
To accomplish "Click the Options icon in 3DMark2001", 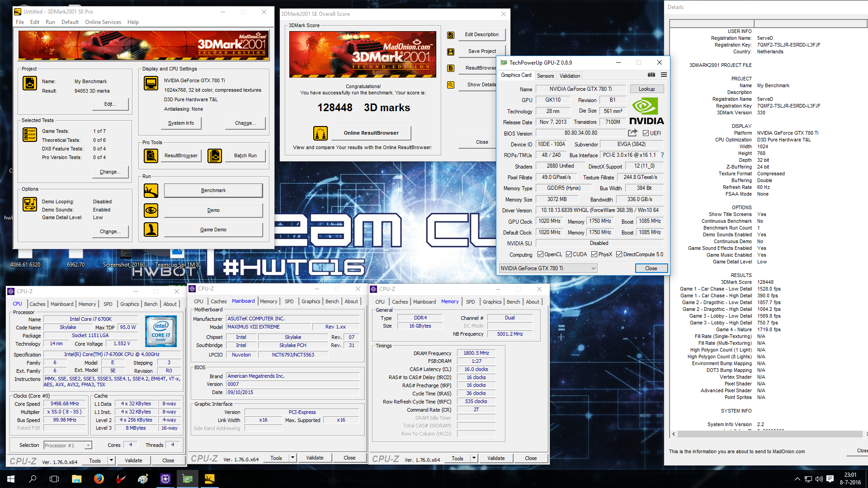I will 30,204.
